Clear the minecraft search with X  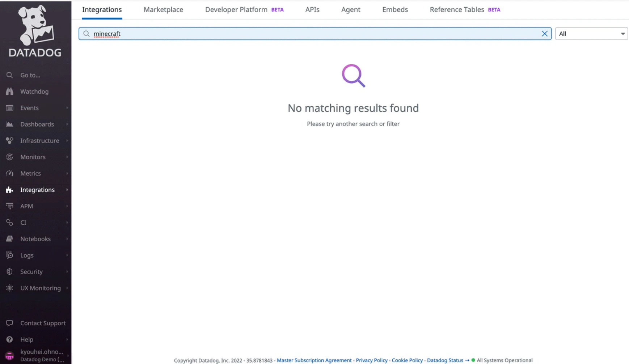(544, 34)
